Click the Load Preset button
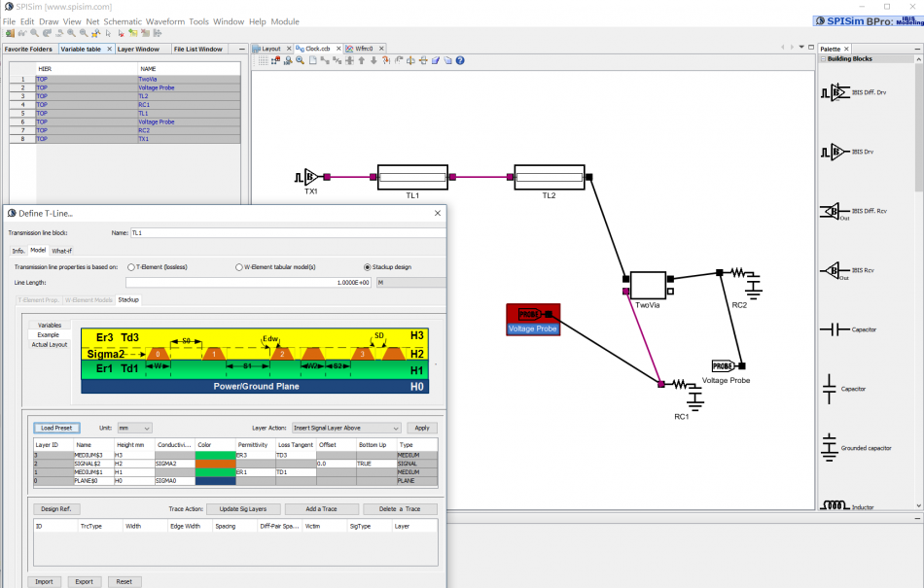924x588 pixels. tap(56, 428)
